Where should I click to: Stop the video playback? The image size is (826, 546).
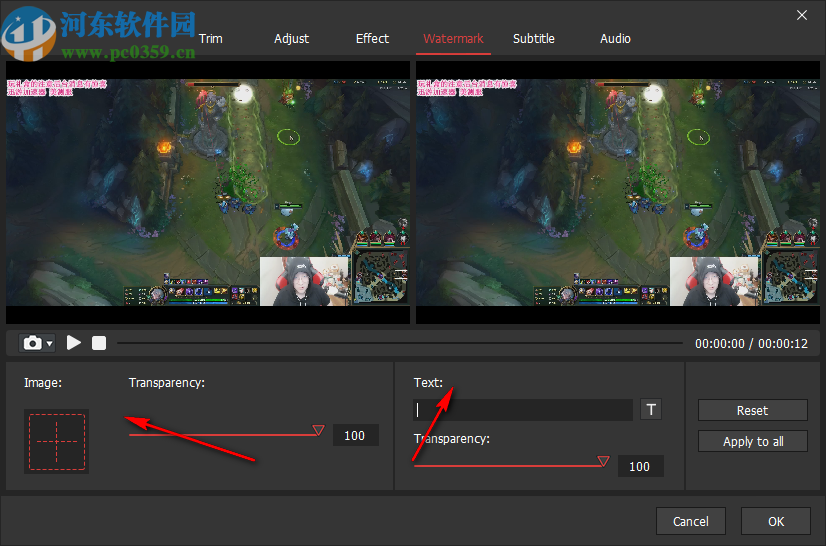click(x=99, y=343)
